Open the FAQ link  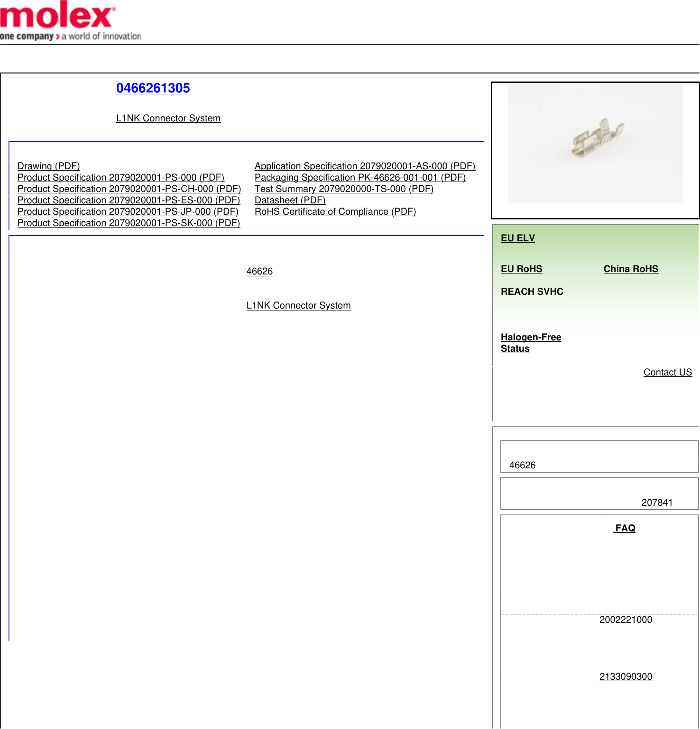(625, 529)
